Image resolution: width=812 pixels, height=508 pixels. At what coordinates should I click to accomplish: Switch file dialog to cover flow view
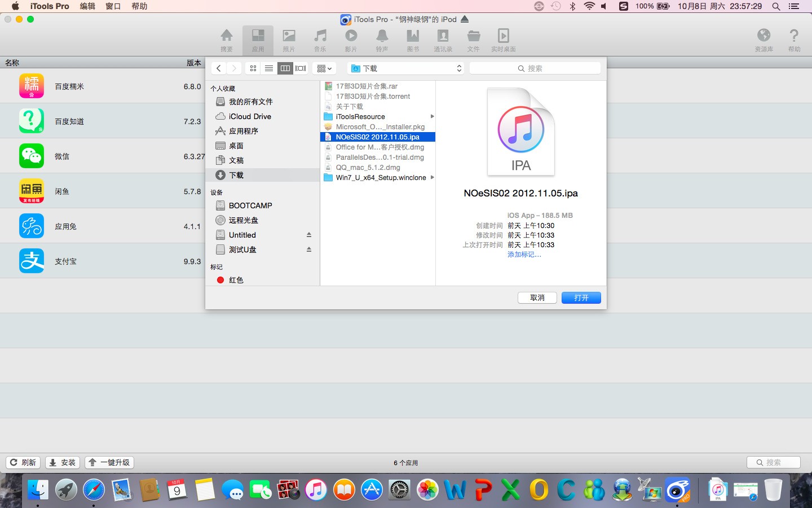click(301, 68)
